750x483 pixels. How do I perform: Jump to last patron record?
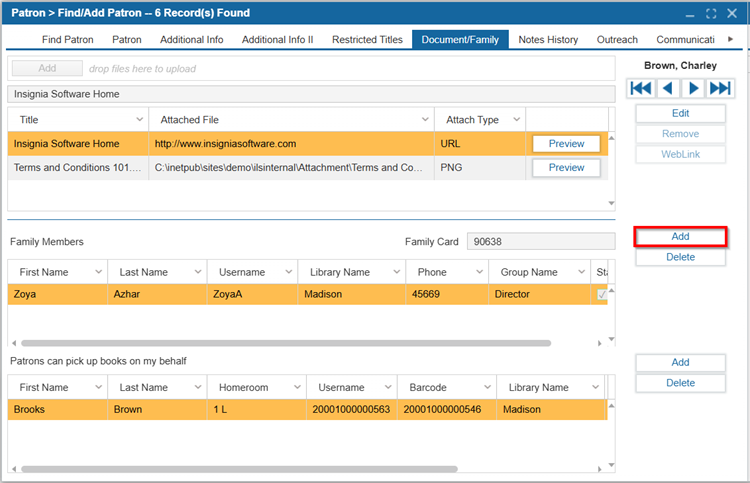tap(720, 88)
